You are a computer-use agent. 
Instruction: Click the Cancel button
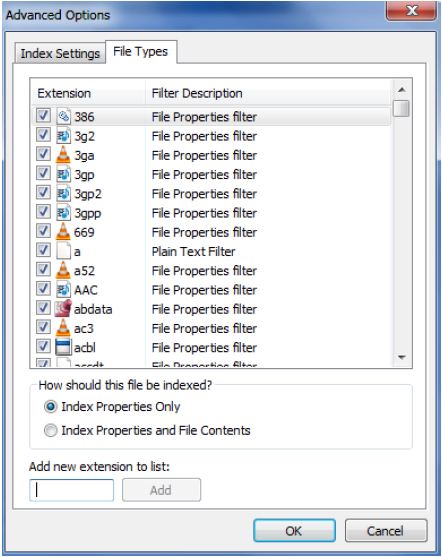click(386, 530)
